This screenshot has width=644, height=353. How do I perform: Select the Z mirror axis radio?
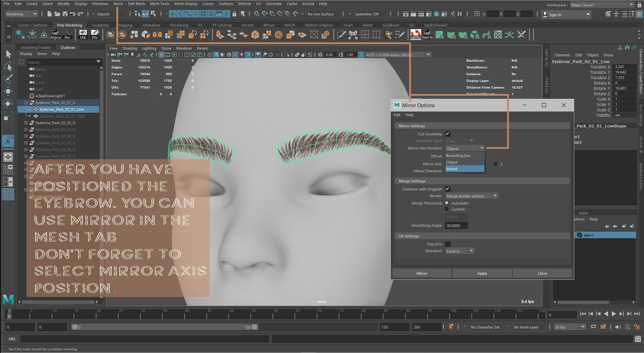pos(495,164)
